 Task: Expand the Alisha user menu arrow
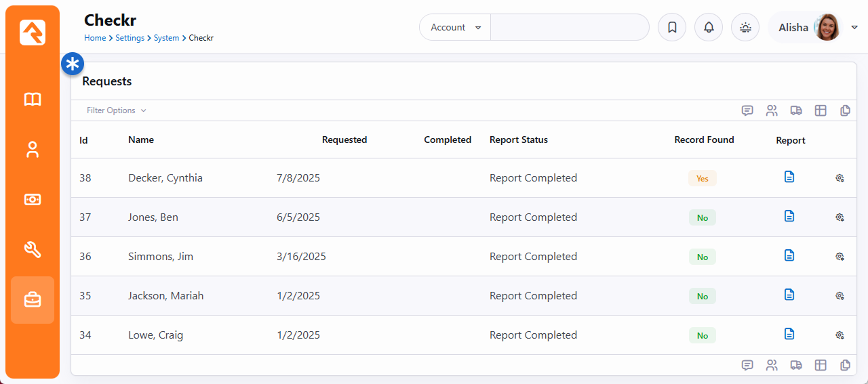click(854, 28)
